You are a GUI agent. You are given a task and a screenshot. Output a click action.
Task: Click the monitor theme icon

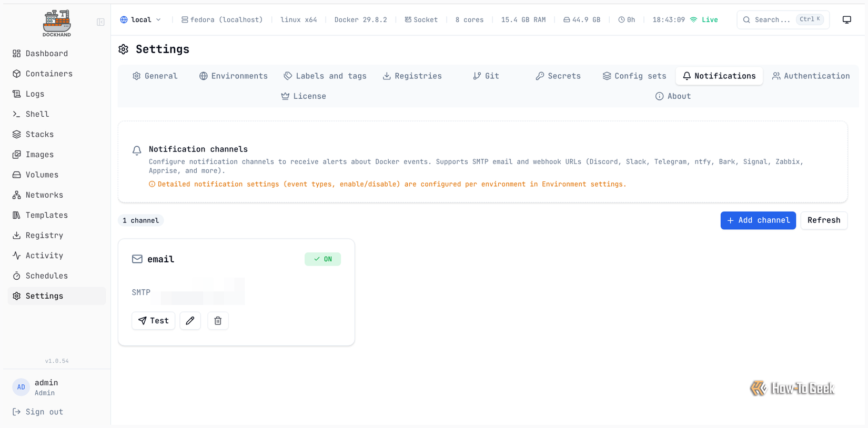[847, 20]
